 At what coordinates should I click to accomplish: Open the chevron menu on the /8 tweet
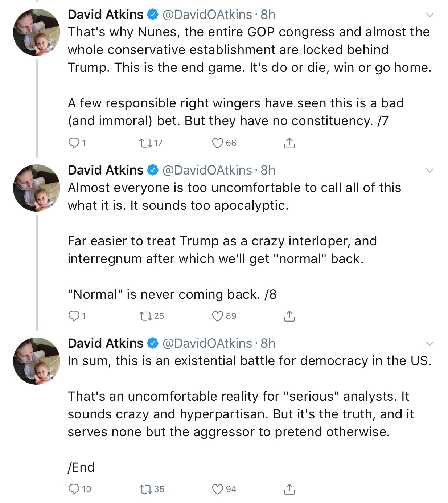tap(430, 171)
